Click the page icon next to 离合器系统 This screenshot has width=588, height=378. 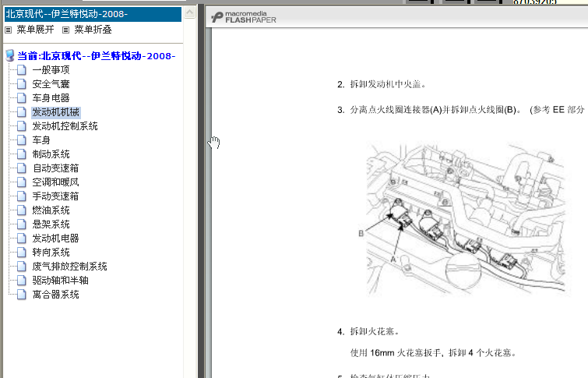tap(22, 295)
